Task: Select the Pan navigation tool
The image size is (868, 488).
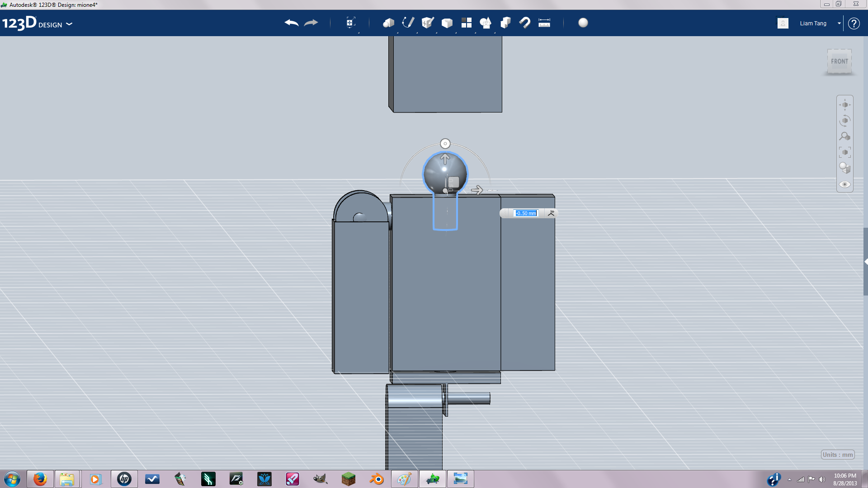Action: tap(845, 105)
